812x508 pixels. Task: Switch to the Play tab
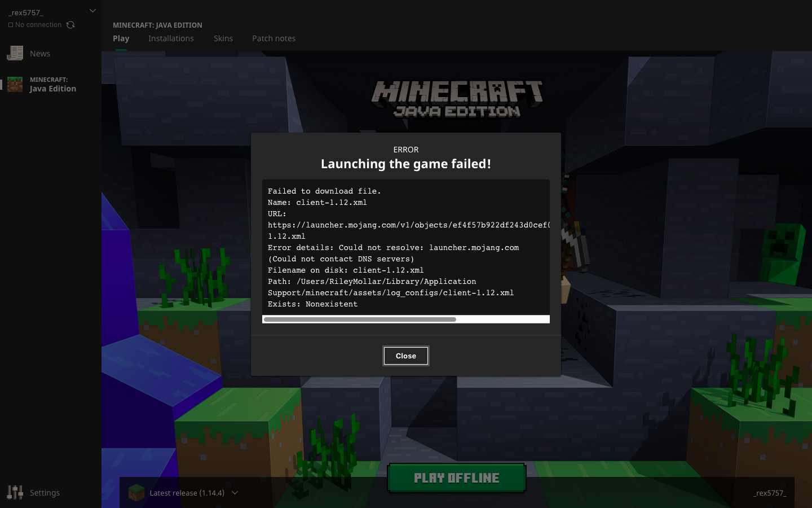(x=121, y=38)
